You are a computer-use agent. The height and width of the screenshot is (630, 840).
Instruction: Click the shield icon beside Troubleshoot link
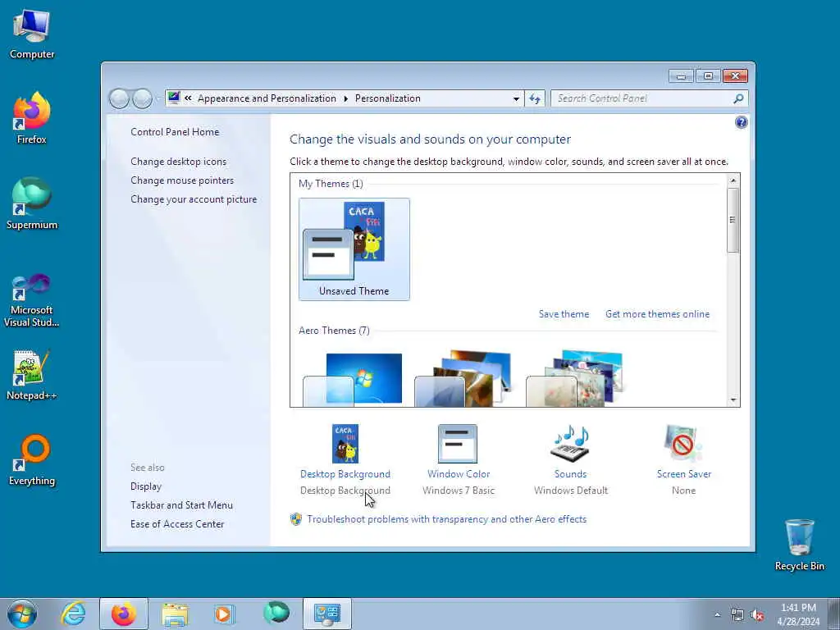click(295, 519)
